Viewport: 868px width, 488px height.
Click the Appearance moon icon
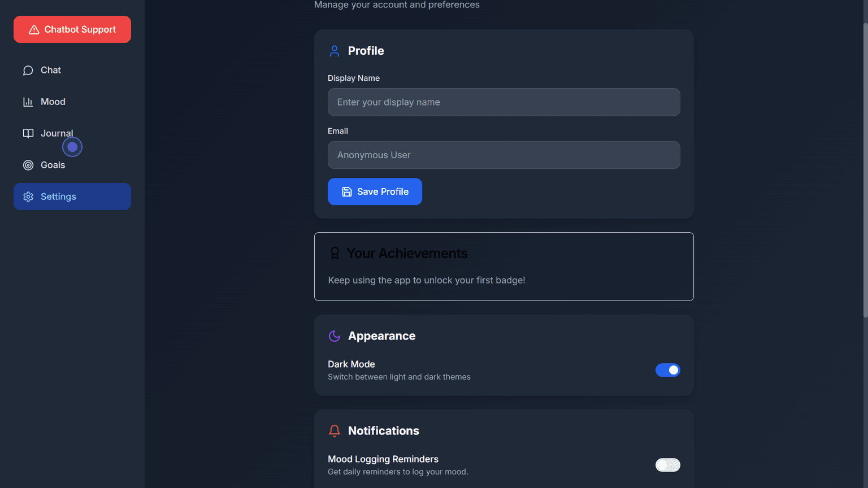[335, 336]
